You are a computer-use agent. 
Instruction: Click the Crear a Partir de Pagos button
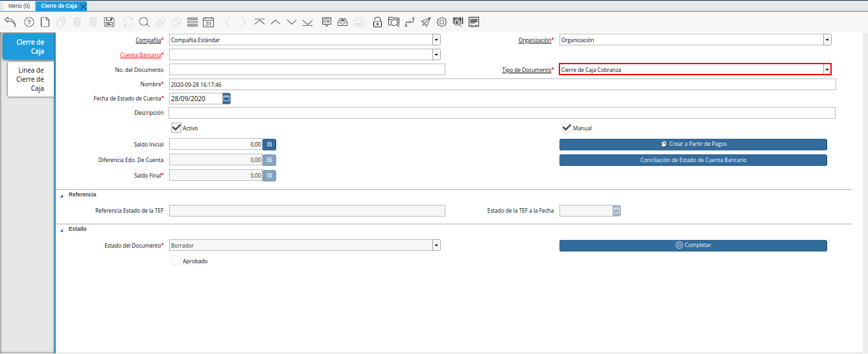[693, 144]
